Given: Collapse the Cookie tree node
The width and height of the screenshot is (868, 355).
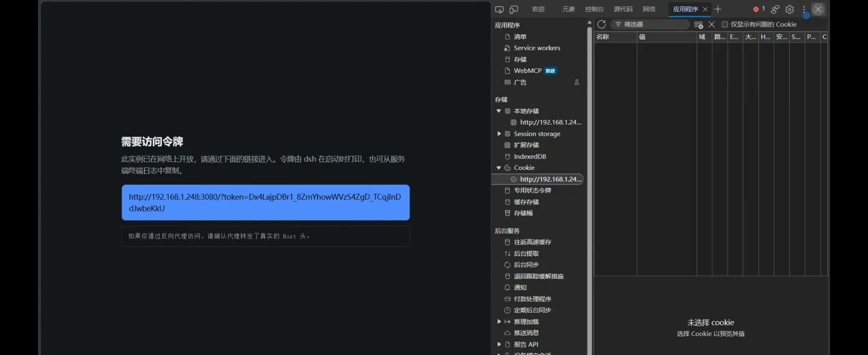Looking at the screenshot, I should pos(499,168).
